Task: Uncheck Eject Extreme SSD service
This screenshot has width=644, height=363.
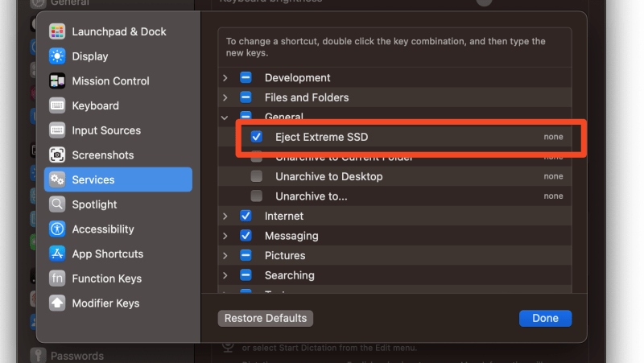Action: coord(256,137)
